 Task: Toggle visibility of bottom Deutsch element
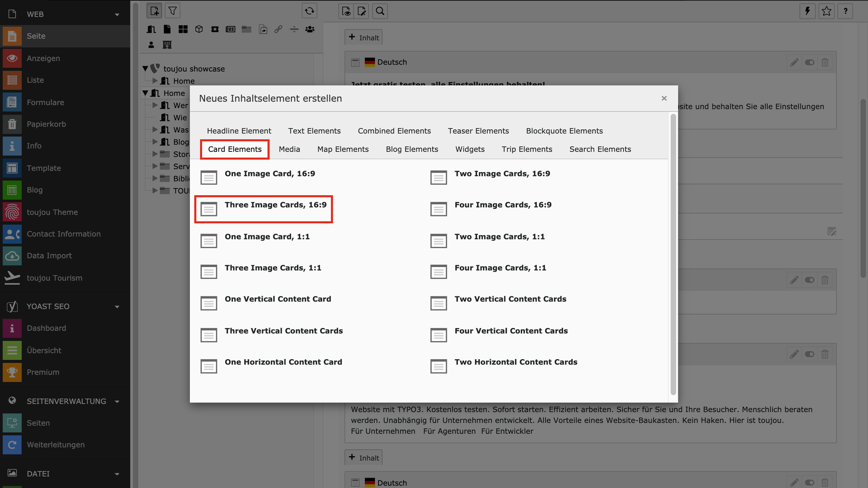[x=810, y=483]
